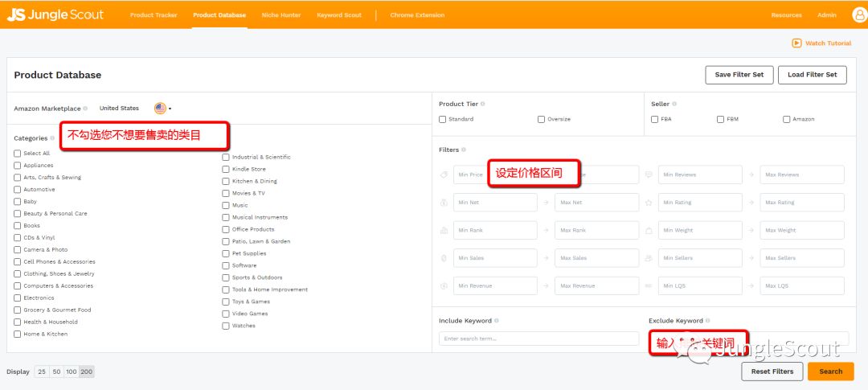
Task: Open the Resources menu in header
Action: tap(786, 15)
